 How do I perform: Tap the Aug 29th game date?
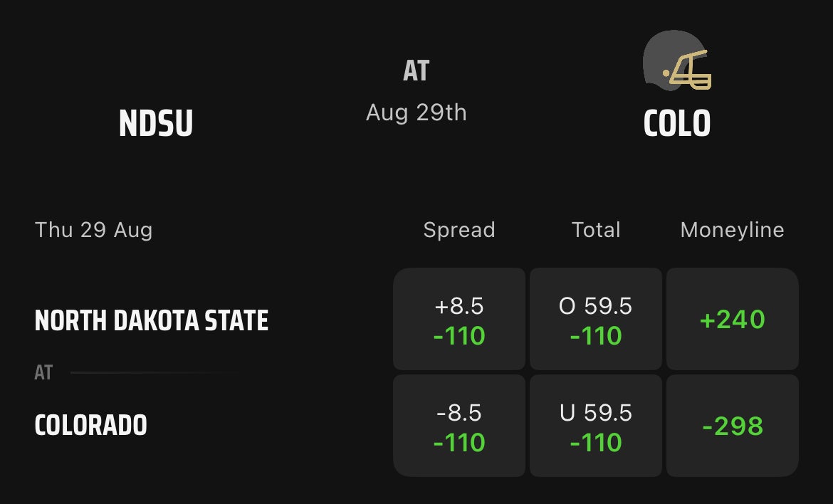pos(416,112)
